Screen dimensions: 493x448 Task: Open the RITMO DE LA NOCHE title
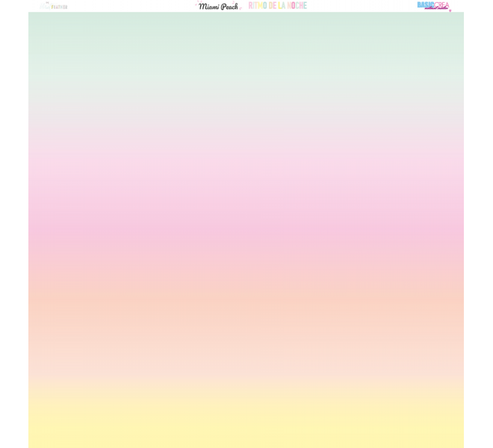277,6
